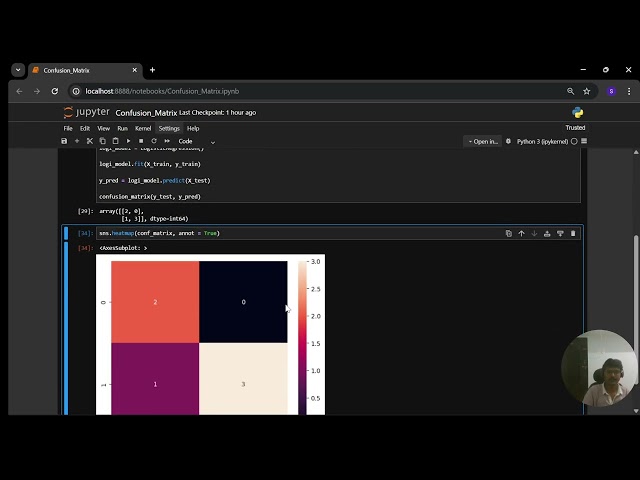This screenshot has height=480, width=640.
Task: Select the Python 3 (ipykernel) kernel button
Action: click(x=542, y=142)
